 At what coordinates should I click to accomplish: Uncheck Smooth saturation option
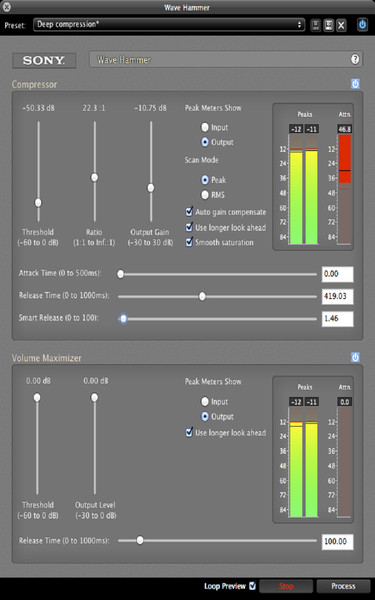pos(189,242)
